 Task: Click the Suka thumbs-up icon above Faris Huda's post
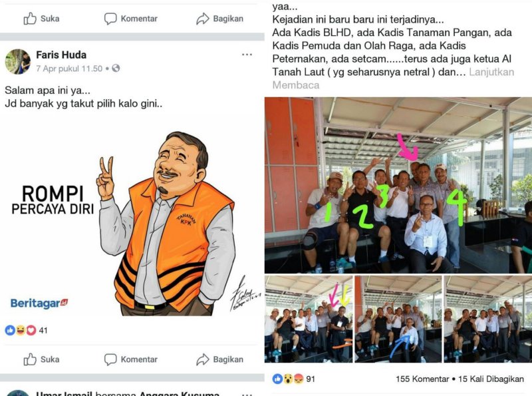tap(30, 19)
